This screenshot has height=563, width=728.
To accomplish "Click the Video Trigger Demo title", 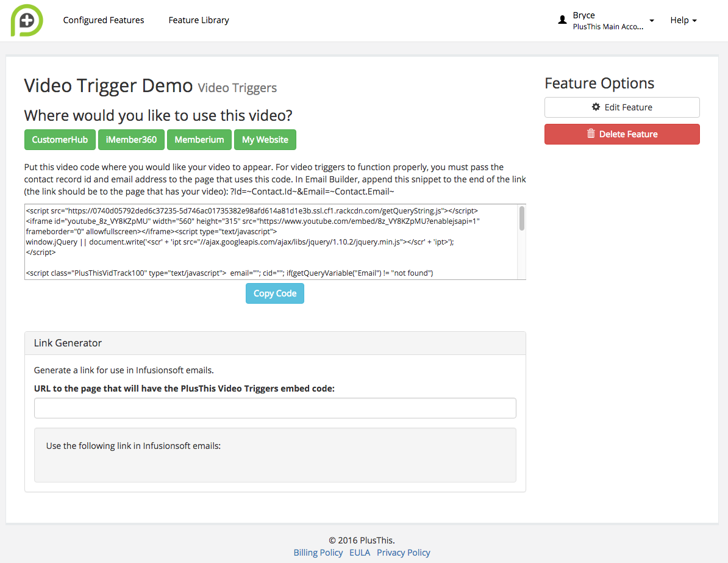I will pos(108,85).
